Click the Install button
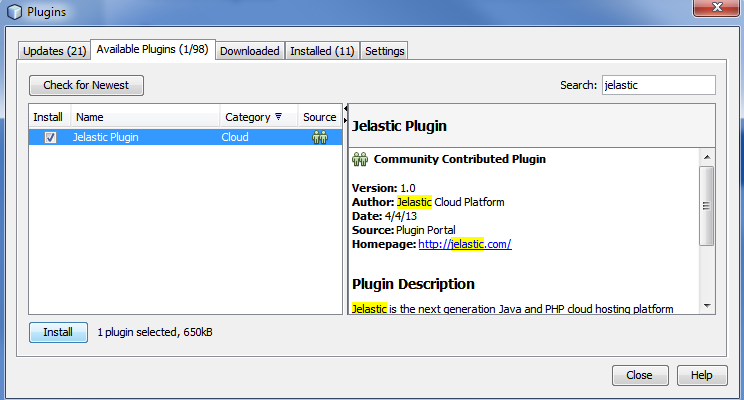Viewport: 744px width, 400px height. 58,332
